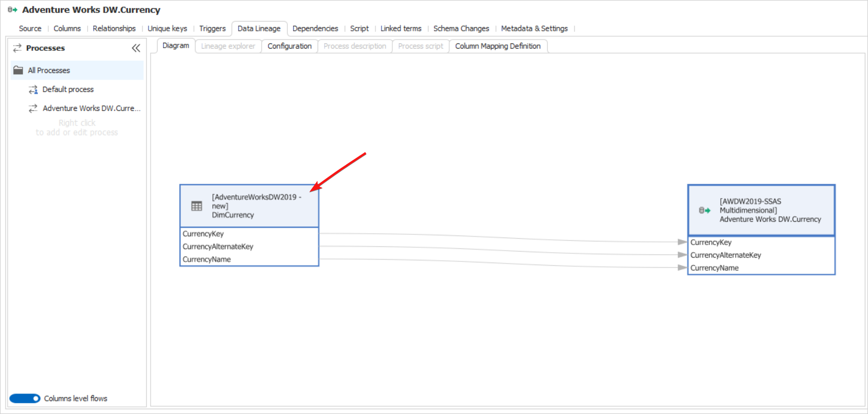Image resolution: width=868 pixels, height=414 pixels.
Task: Click the Adventure Works DW.Currency page title
Action: click(91, 10)
